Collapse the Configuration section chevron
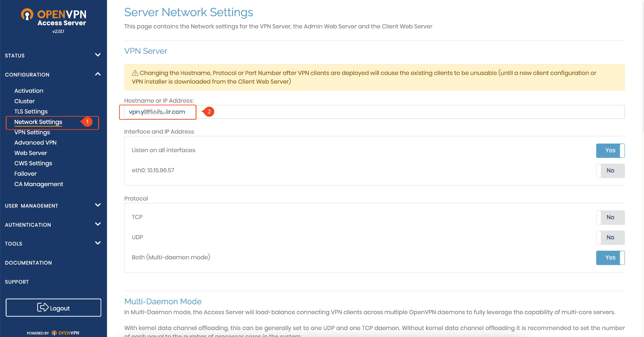This screenshot has height=337, width=644. point(98,74)
